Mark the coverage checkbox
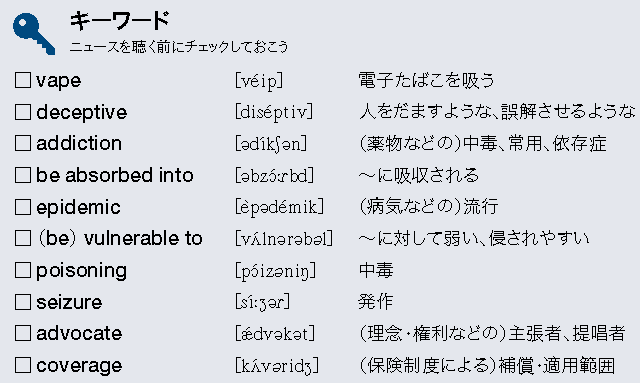The image size is (640, 383). click(x=23, y=365)
